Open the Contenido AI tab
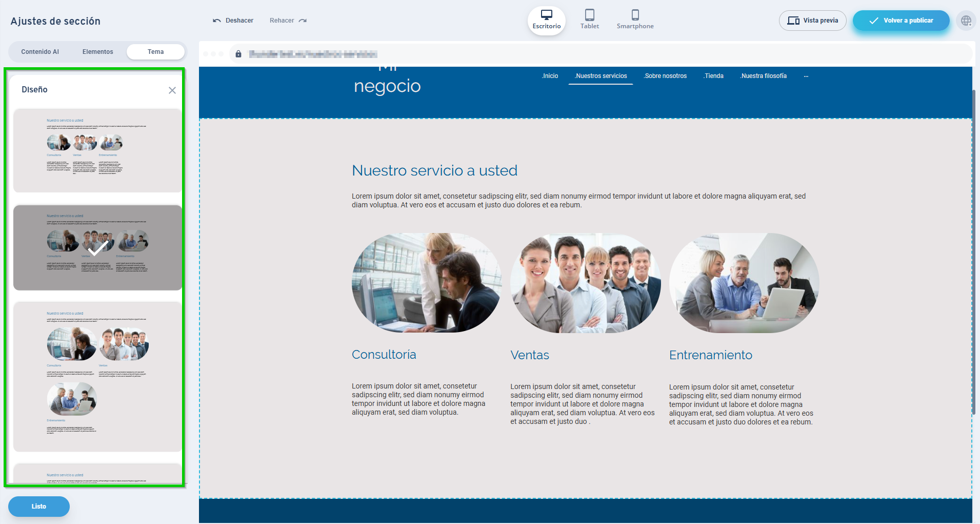Screen dimensions: 980x524 coord(39,51)
